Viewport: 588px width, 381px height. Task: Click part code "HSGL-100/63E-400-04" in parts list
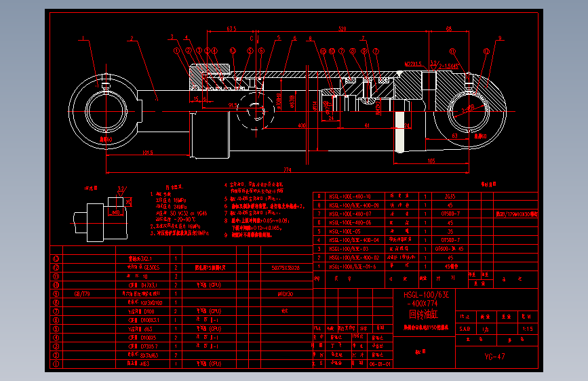pyautogui.click(x=354, y=240)
